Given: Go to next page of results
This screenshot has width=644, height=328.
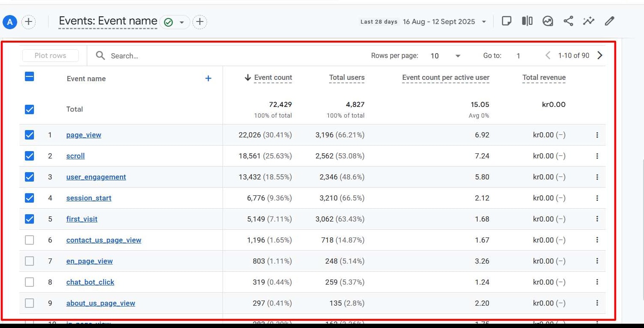Looking at the screenshot, I should [x=600, y=55].
